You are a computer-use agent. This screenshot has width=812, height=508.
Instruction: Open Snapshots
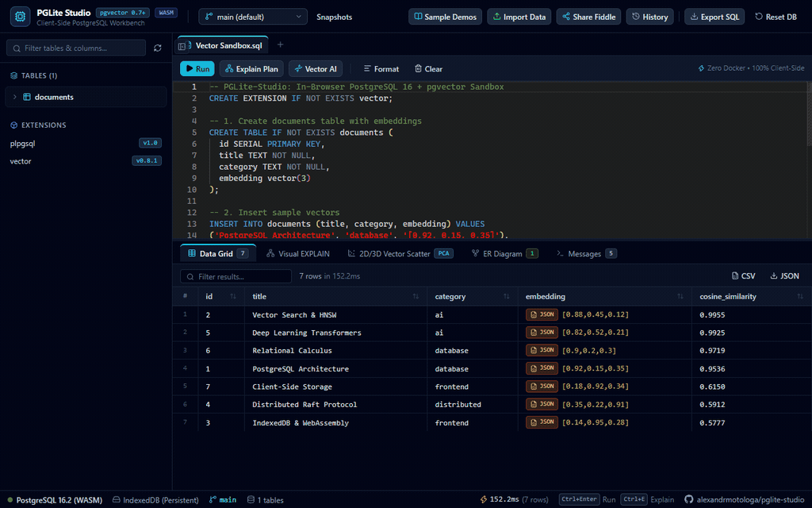(x=334, y=17)
